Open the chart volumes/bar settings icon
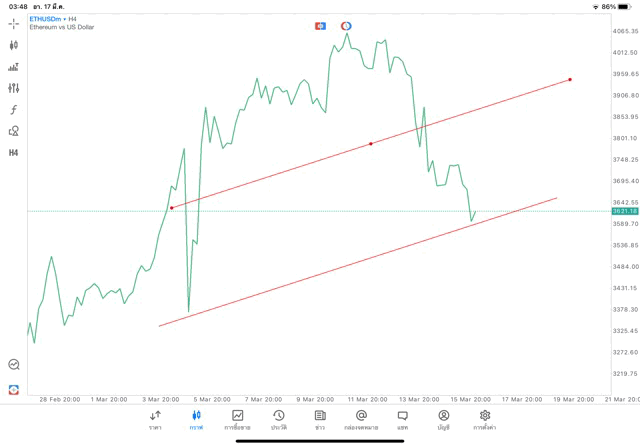Screen dimensions: 640x447 click(x=14, y=67)
